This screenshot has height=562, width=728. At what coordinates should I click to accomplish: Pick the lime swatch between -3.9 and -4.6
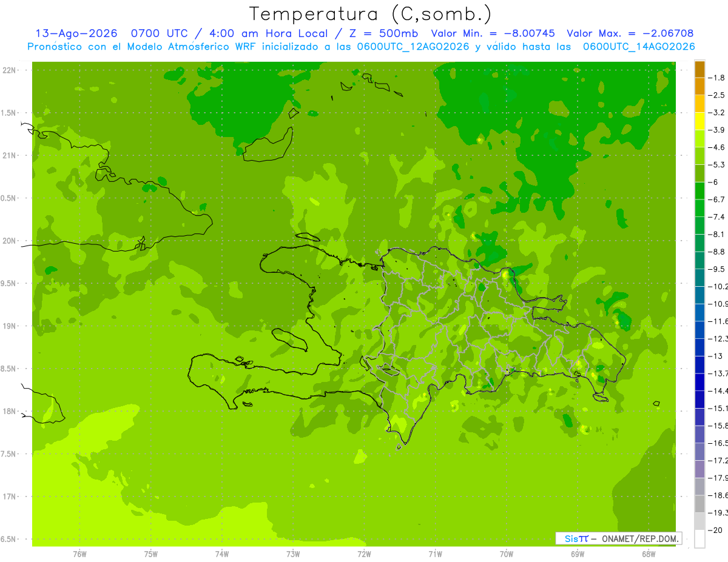[x=699, y=138]
